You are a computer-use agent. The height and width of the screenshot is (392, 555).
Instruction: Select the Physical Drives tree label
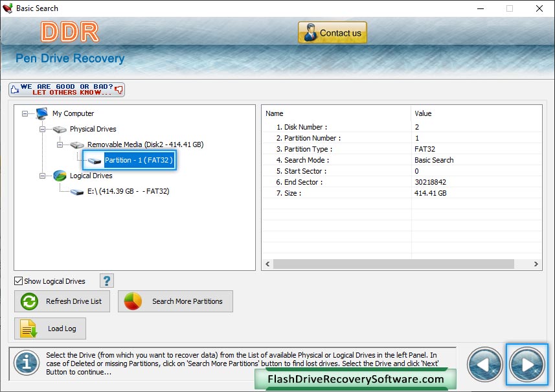(93, 129)
